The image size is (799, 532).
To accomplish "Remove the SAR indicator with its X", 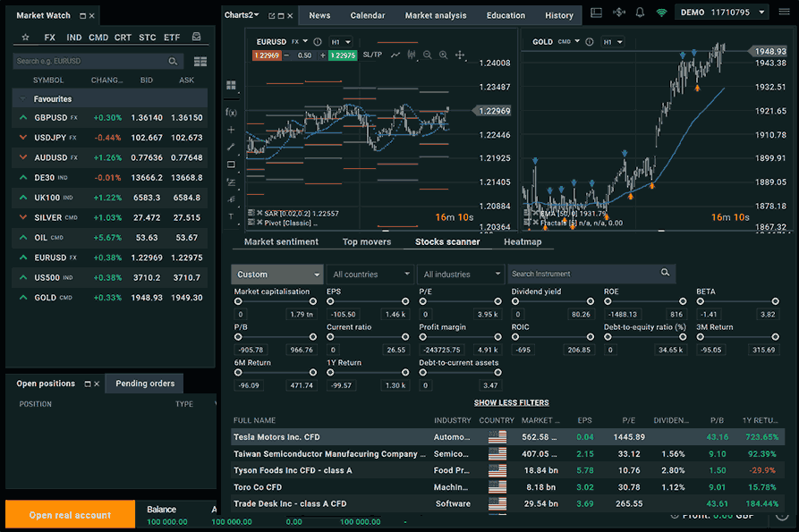I will pyautogui.click(x=259, y=213).
